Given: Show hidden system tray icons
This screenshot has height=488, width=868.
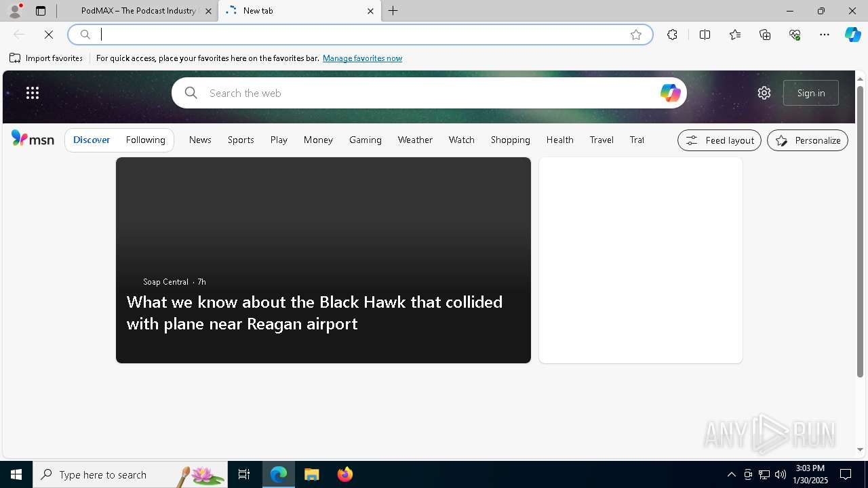Looking at the screenshot, I should 731,474.
